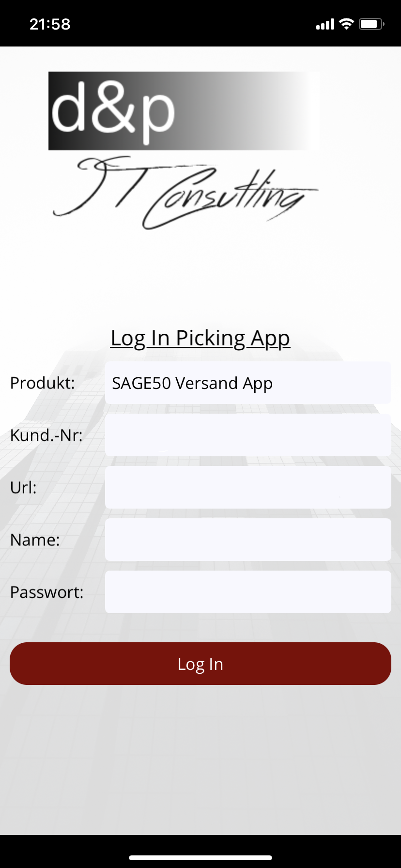Tap the Passwort: label
This screenshot has width=401, height=868.
[x=47, y=592]
